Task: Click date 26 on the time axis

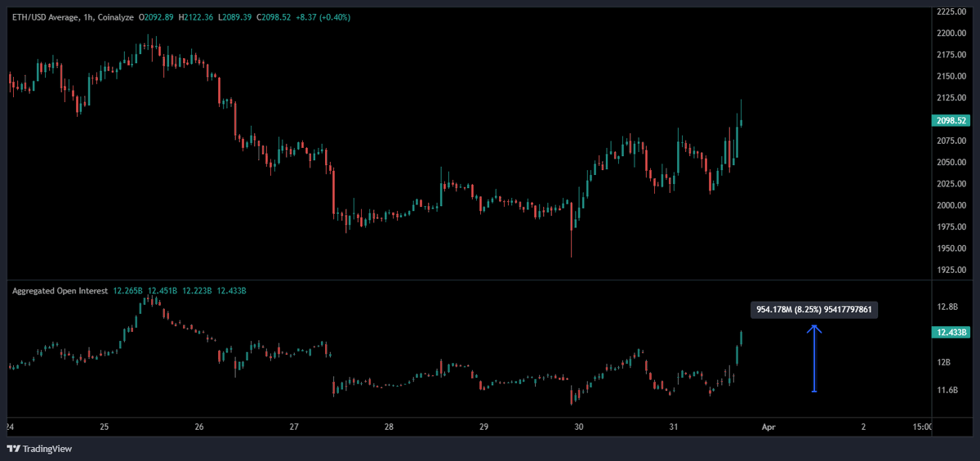Action: pyautogui.click(x=199, y=427)
